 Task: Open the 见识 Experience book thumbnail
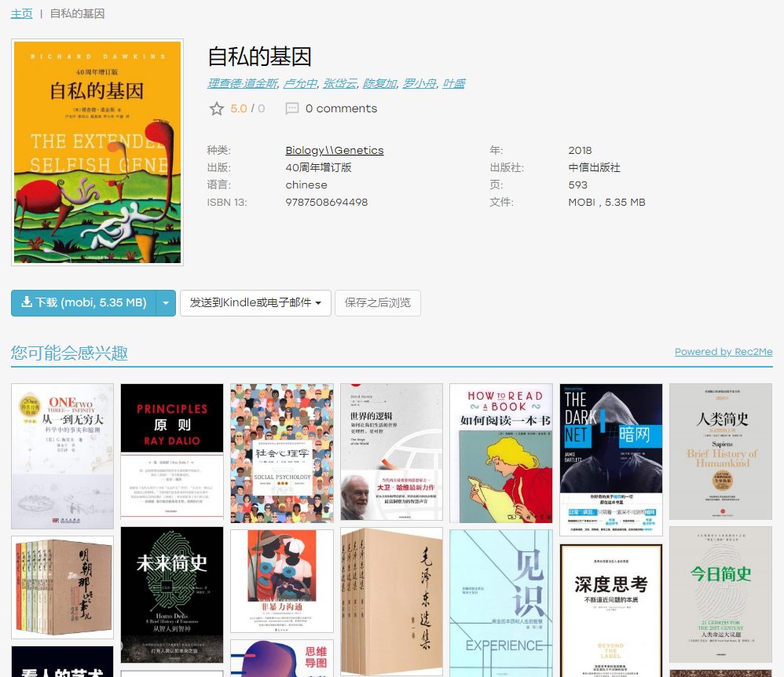point(501,603)
